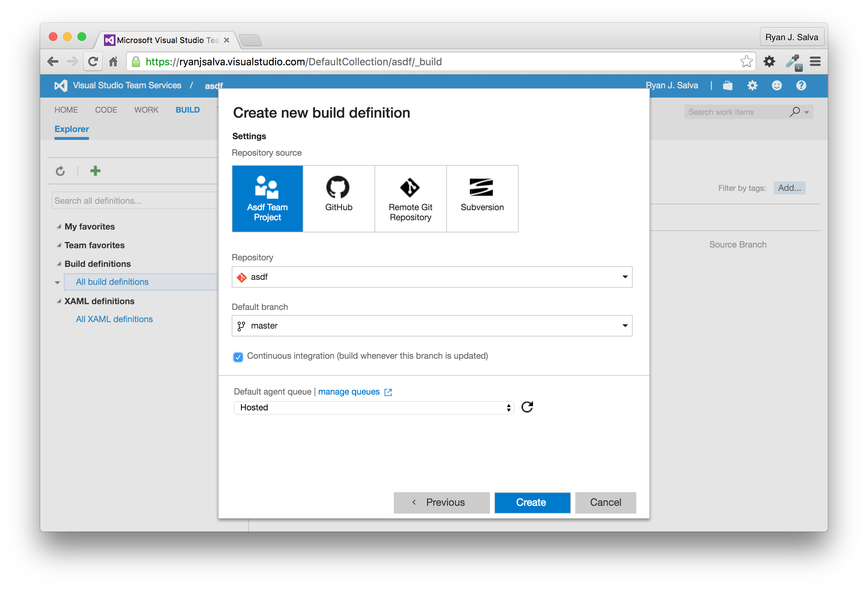
Task: Select Subversion as repository source
Action: pyautogui.click(x=482, y=198)
